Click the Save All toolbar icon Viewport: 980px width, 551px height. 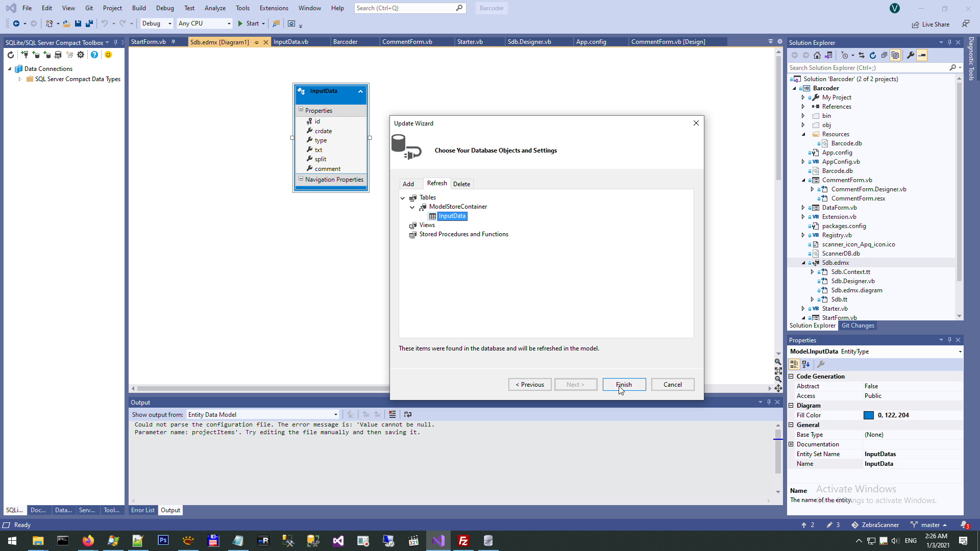click(x=89, y=23)
